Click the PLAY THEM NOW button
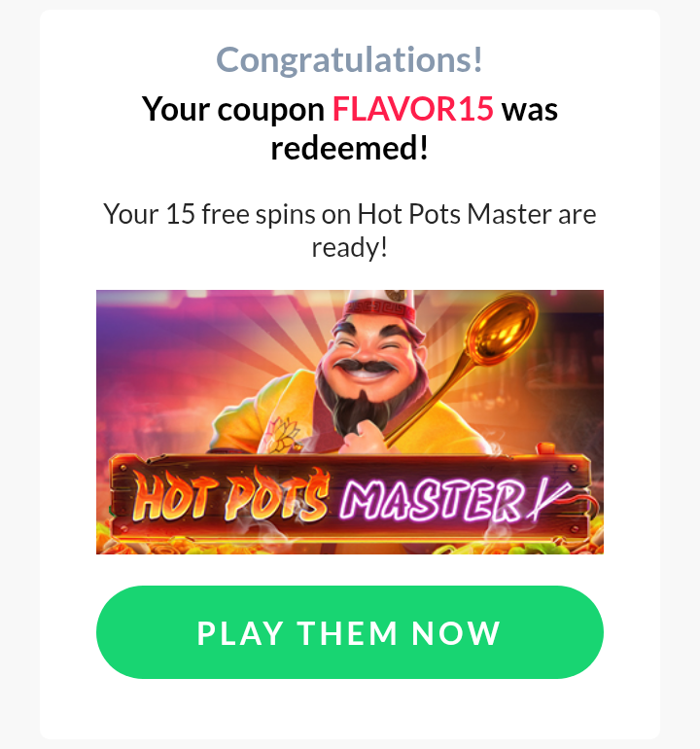Image resolution: width=700 pixels, height=749 pixels. (x=350, y=632)
